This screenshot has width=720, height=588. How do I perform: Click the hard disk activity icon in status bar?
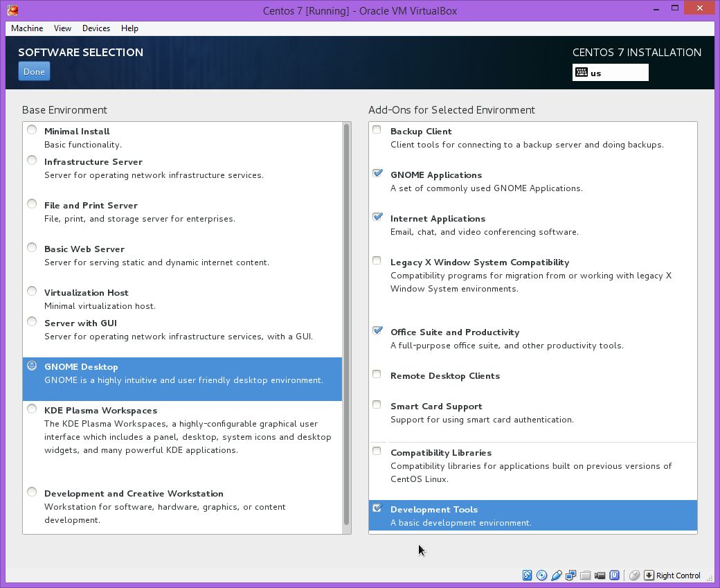click(x=527, y=575)
